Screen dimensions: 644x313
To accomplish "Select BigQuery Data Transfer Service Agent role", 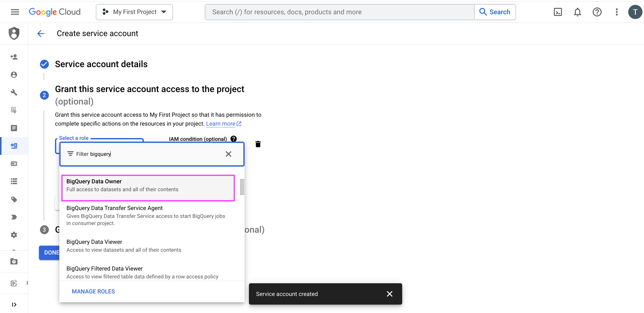I will point(148,216).
